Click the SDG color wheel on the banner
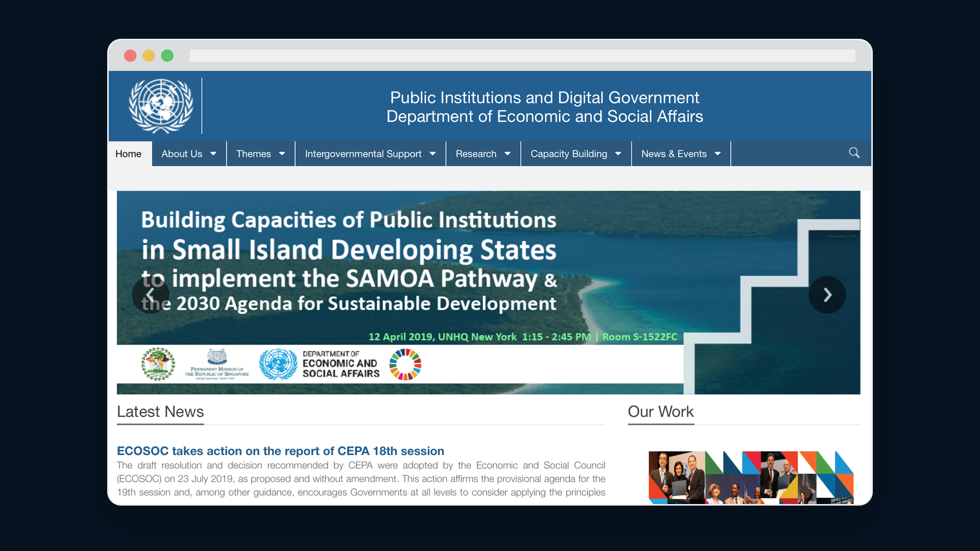This screenshot has width=980, height=551. click(x=406, y=364)
